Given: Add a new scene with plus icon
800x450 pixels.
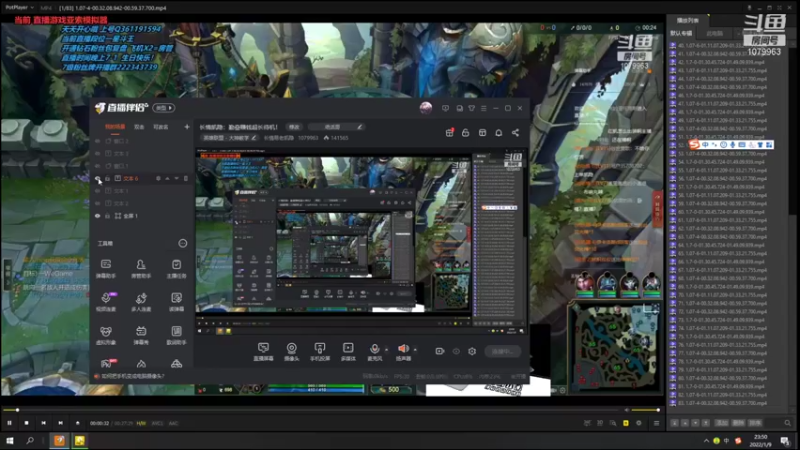Looking at the screenshot, I should [x=187, y=127].
